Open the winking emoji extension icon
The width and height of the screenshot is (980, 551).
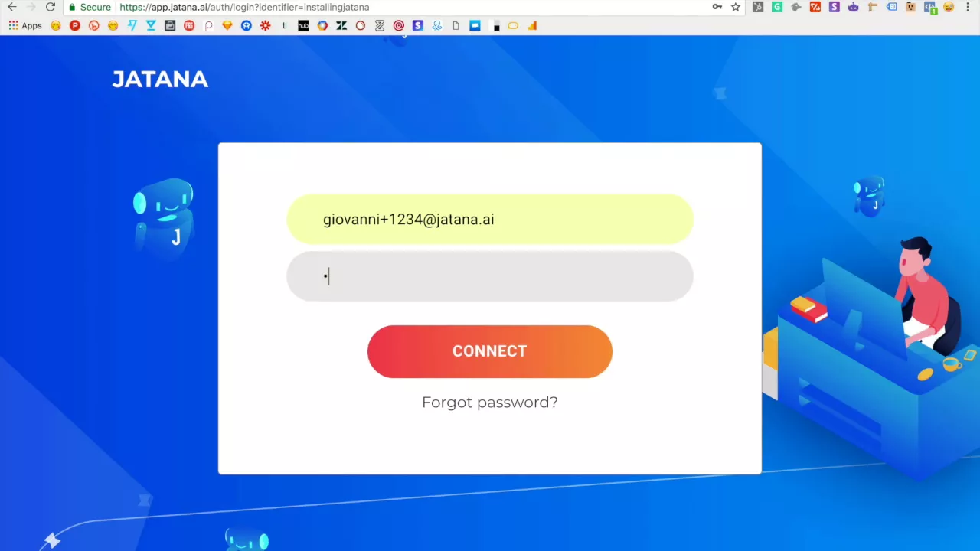point(949,7)
